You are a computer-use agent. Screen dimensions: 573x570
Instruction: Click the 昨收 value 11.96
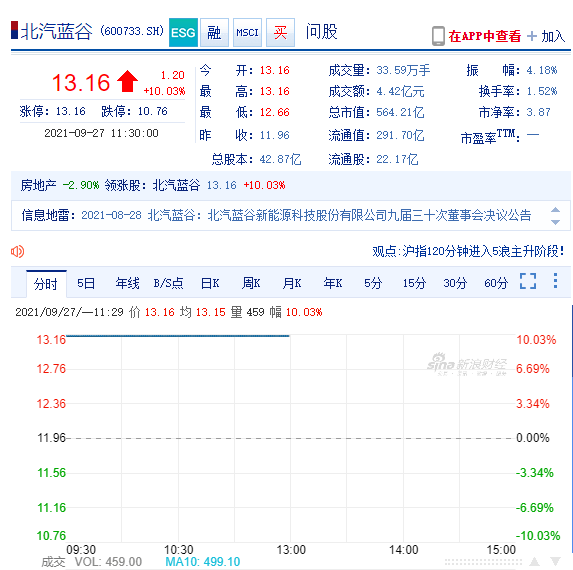tap(274, 136)
